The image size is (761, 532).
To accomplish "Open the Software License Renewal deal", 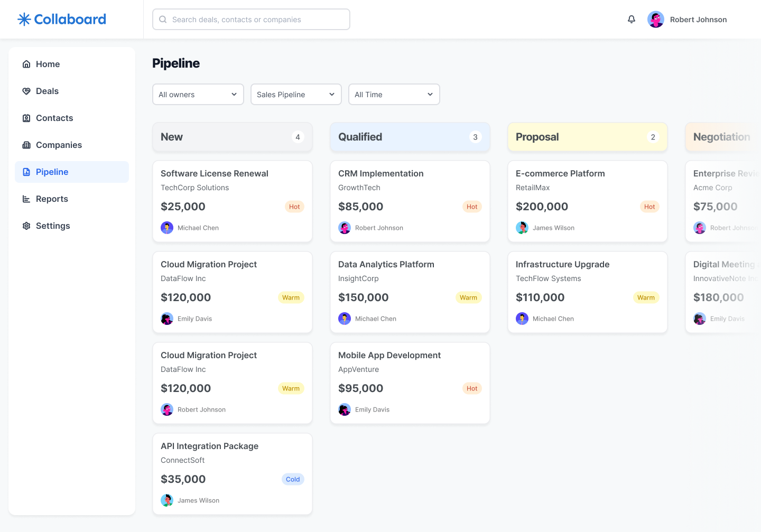I will [215, 174].
